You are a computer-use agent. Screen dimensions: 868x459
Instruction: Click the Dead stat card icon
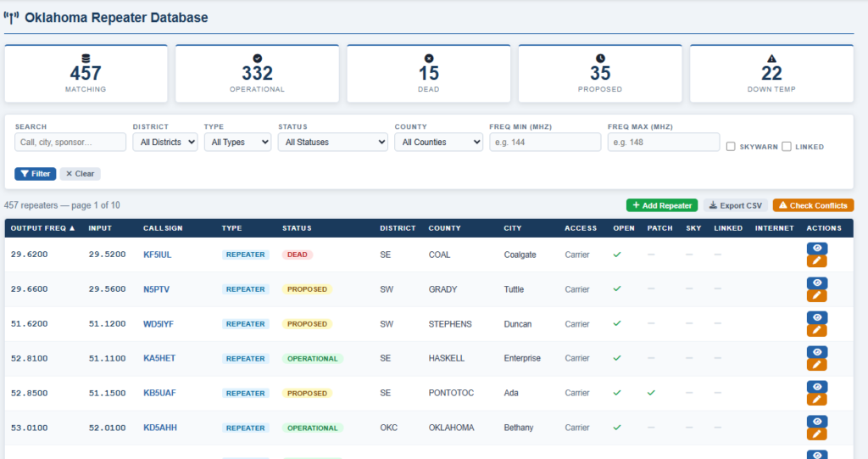pyautogui.click(x=429, y=59)
